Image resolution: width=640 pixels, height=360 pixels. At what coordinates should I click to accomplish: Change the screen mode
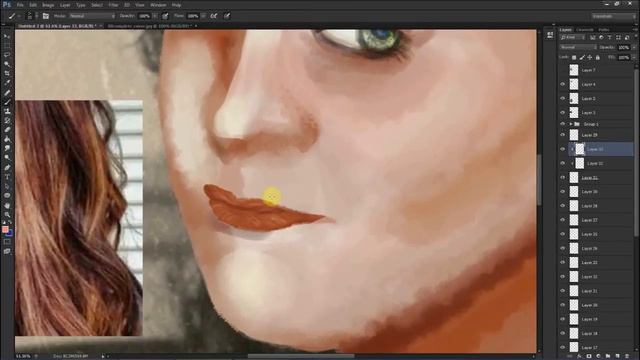click(7, 251)
